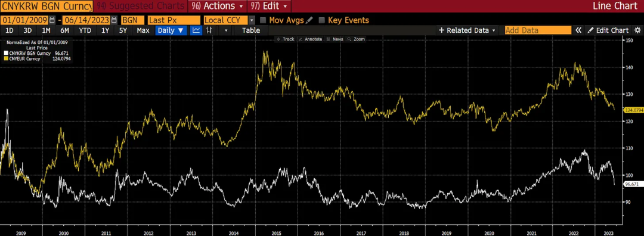
Task: Enable the Key Events checkbox
Action: (x=322, y=20)
